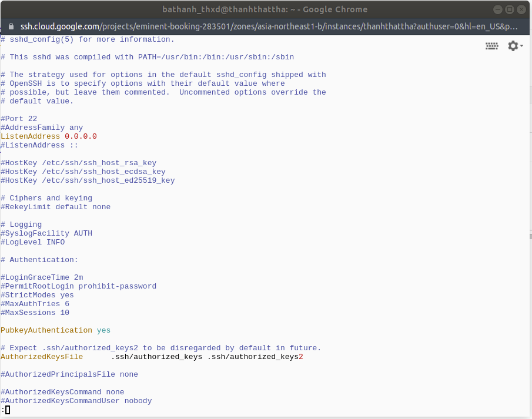Viewport: 532px width, 419px height.
Task: Click the '#ListenAddress ::' line
Action: point(39,145)
